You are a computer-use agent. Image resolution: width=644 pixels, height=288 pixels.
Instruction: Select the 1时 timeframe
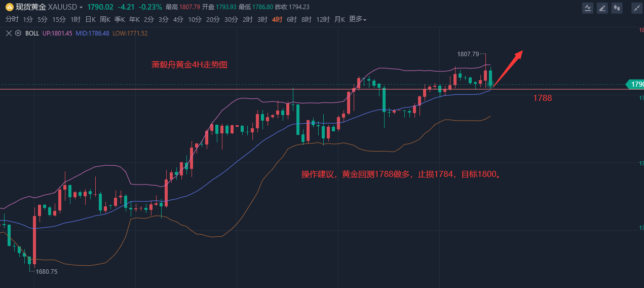point(75,19)
